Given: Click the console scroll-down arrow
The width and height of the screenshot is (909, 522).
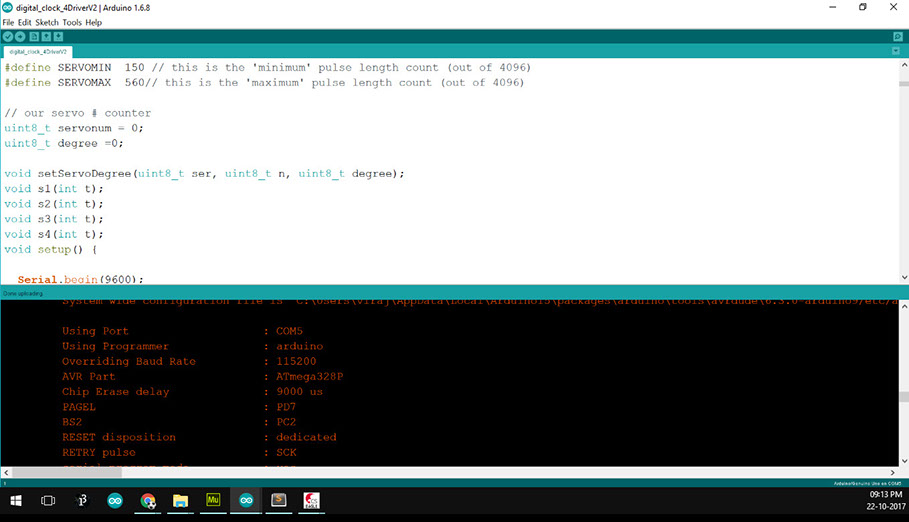Looking at the screenshot, I should coord(904,461).
